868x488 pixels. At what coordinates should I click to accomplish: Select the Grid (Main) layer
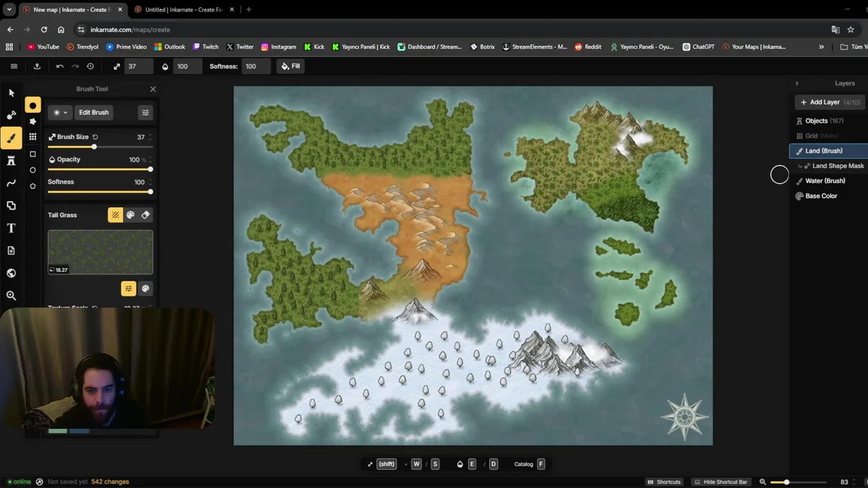pyautogui.click(x=828, y=136)
